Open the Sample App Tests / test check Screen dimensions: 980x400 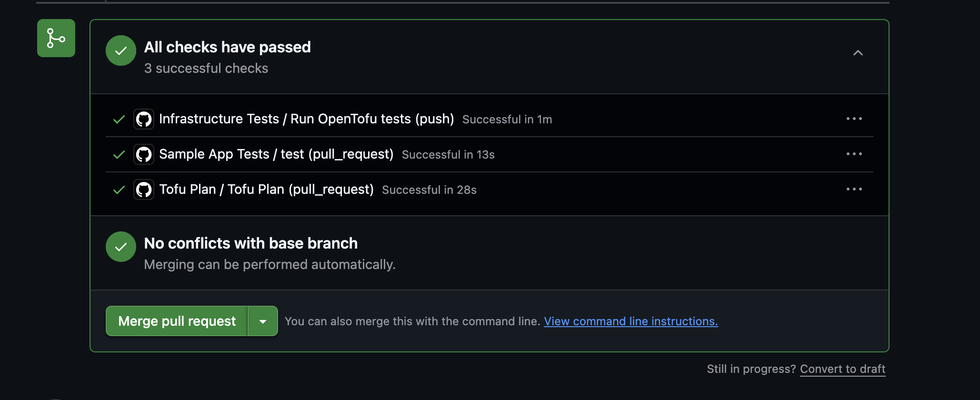coord(276,154)
